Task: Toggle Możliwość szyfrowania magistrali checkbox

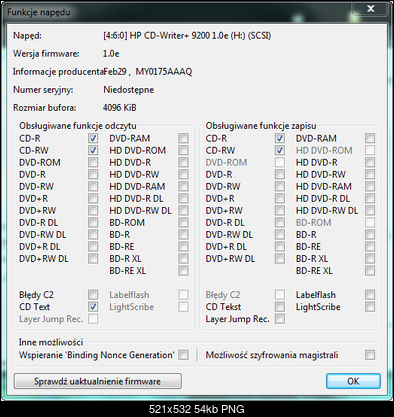Action: [370, 355]
